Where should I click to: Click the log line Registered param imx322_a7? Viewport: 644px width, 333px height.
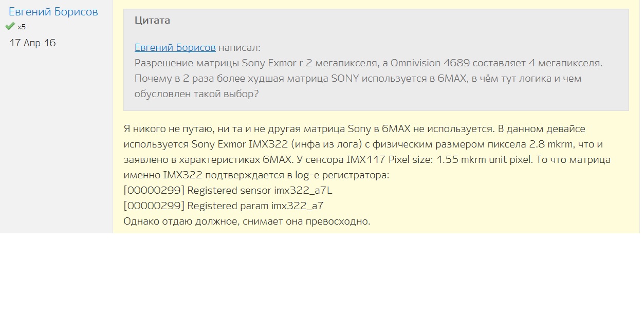click(x=224, y=206)
